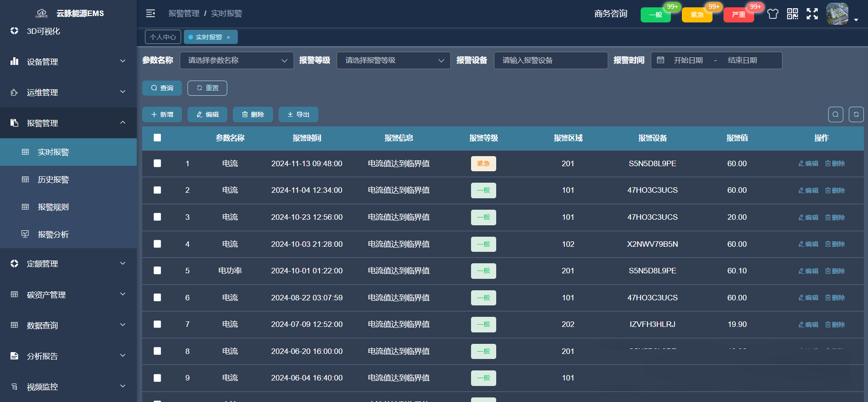Click the QR code icon in header
This screenshot has height=402, width=868.
pyautogui.click(x=792, y=14)
